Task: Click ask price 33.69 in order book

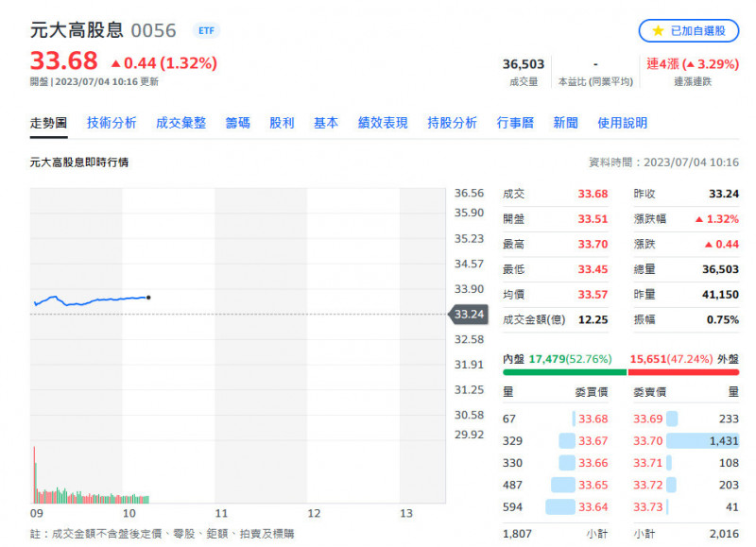Action: coord(648,419)
